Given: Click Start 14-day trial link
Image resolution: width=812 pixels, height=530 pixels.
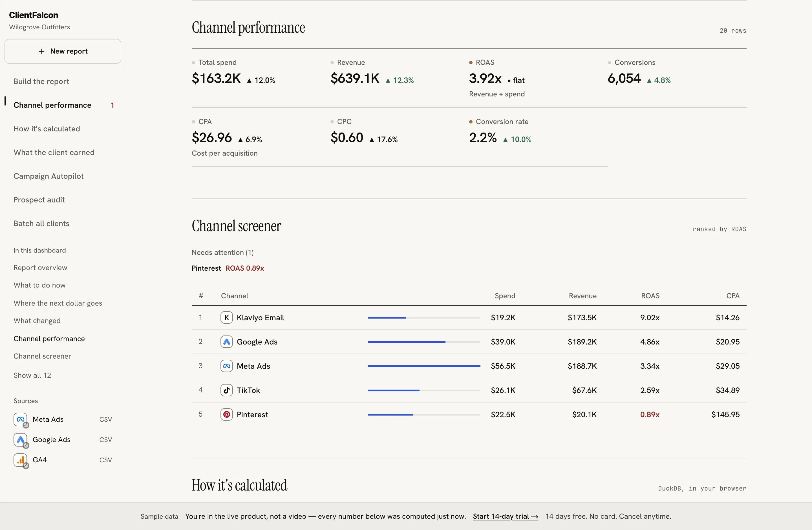Looking at the screenshot, I should click(x=505, y=516).
